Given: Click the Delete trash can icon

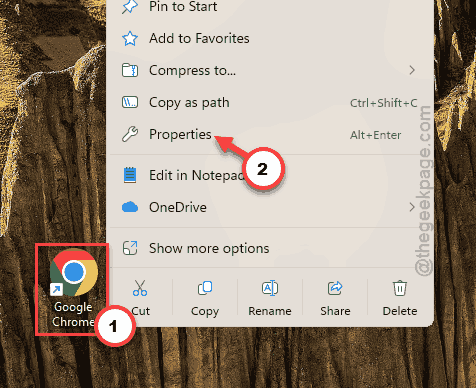Looking at the screenshot, I should (400, 288).
